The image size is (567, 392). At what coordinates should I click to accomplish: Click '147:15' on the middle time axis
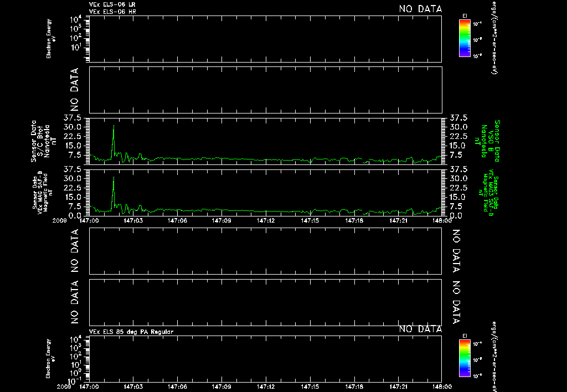tap(310, 220)
